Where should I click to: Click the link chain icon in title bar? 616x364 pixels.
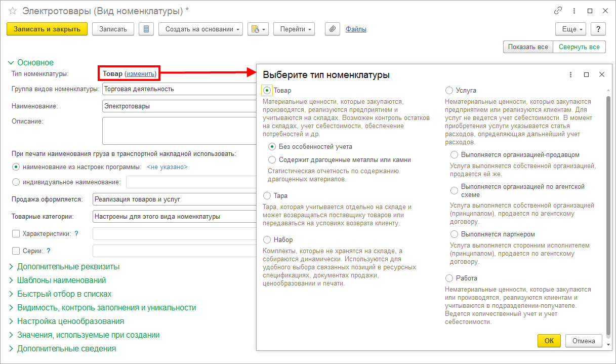(x=558, y=11)
